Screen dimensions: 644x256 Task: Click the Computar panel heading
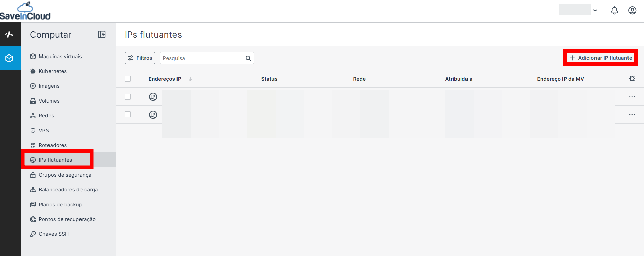(51, 35)
